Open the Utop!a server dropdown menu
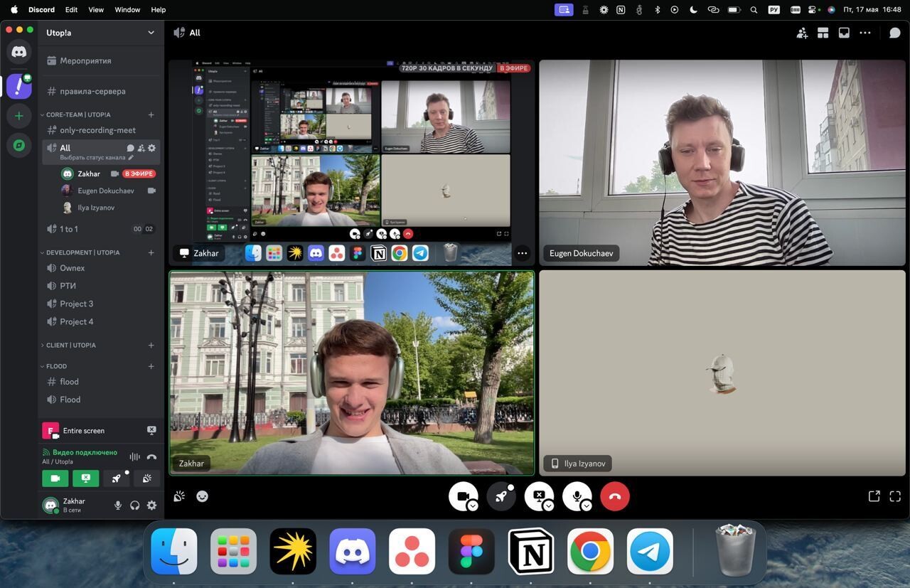Viewport: 910px width, 588px height. tap(151, 33)
